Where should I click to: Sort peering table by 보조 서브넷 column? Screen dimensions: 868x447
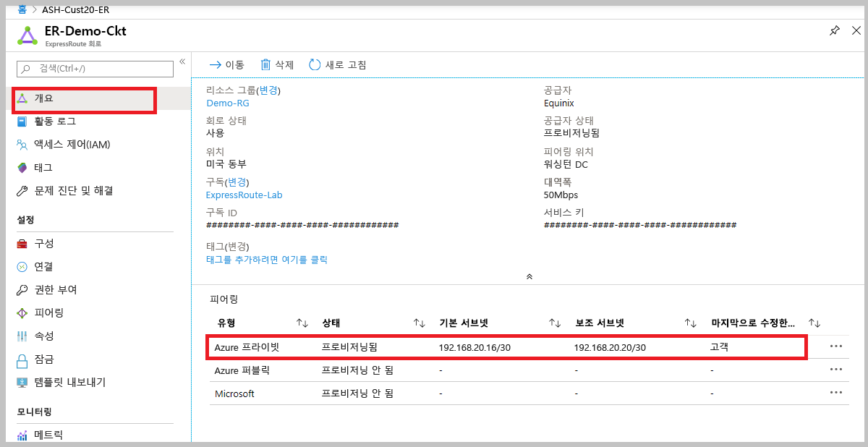coord(690,323)
